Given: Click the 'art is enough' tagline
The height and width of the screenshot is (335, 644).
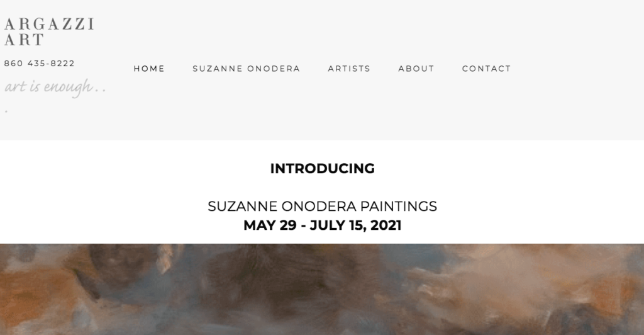Looking at the screenshot, I should tap(54, 87).
